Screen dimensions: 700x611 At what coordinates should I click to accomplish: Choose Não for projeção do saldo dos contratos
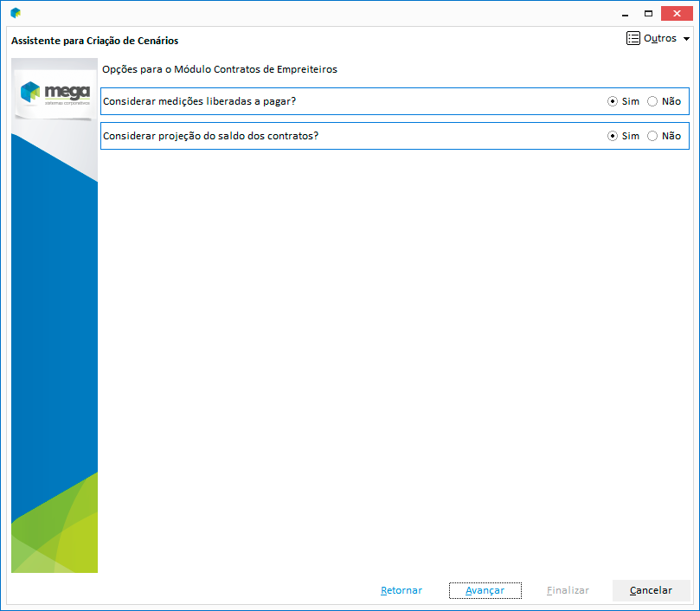pos(652,136)
